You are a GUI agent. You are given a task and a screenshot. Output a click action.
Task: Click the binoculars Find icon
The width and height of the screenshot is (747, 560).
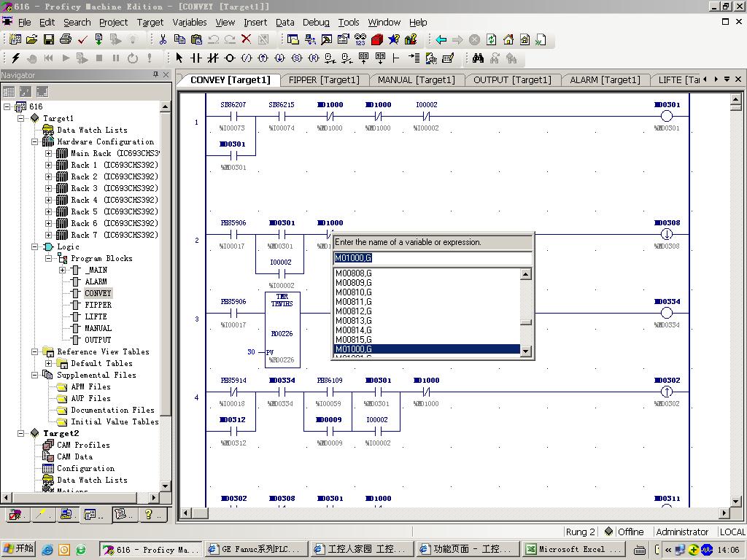(478, 58)
